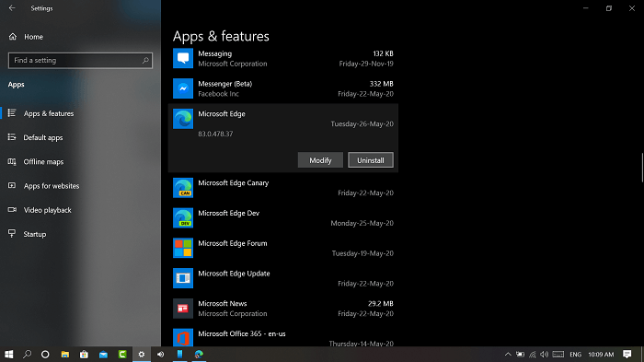644x362 pixels.
Task: Click the Microsoft Edge app icon
Action: coord(183,119)
